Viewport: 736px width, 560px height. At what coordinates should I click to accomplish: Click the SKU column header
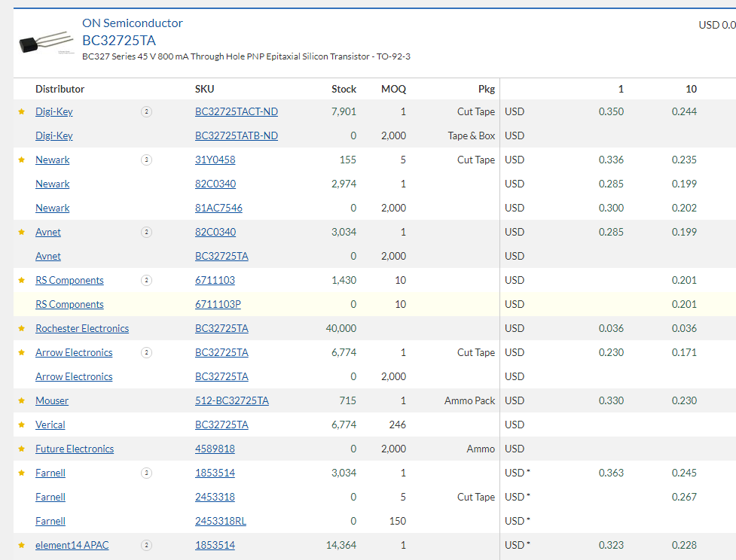tap(205, 89)
